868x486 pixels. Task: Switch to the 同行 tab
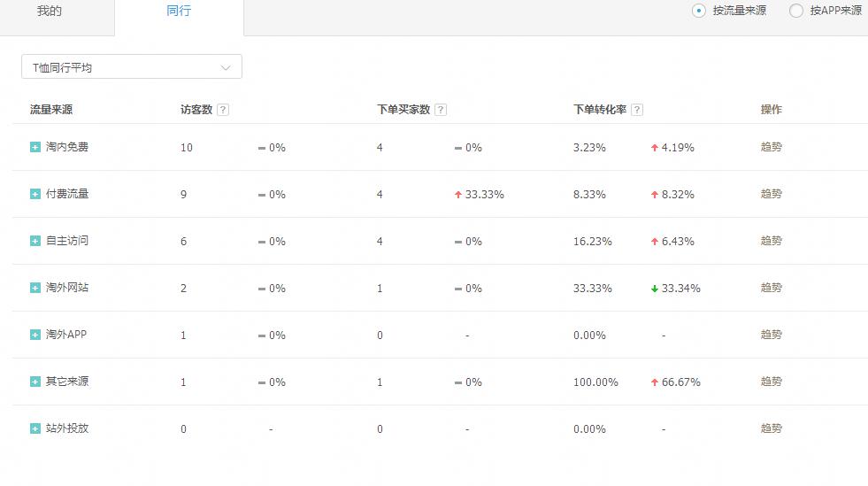[x=179, y=12]
